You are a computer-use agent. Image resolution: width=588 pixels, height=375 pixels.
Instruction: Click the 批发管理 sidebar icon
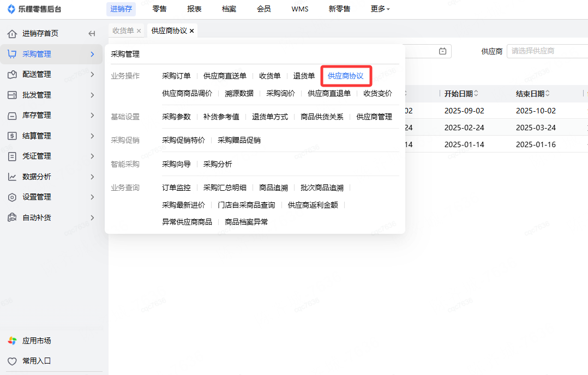point(12,95)
